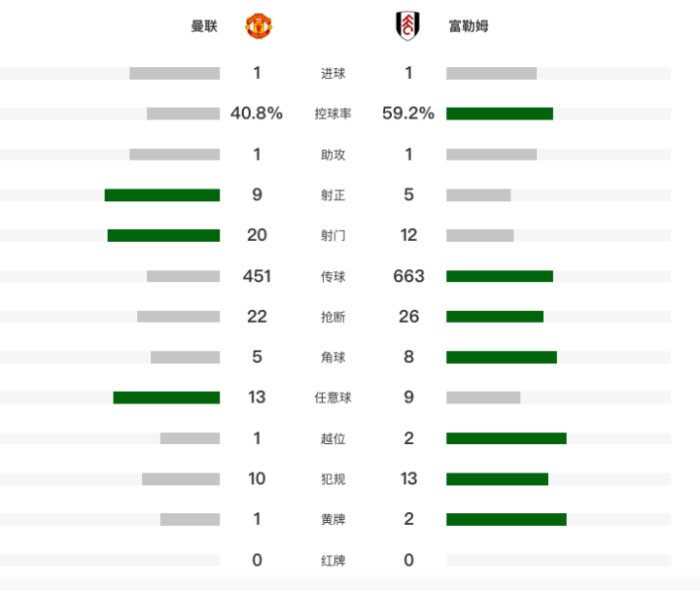Select the 红牌 stat label
This screenshot has width=700, height=590.
click(333, 560)
